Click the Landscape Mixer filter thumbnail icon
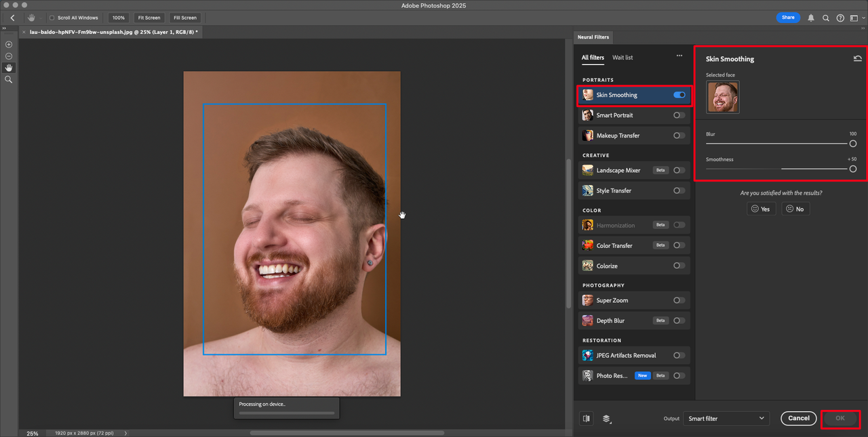 pos(588,171)
